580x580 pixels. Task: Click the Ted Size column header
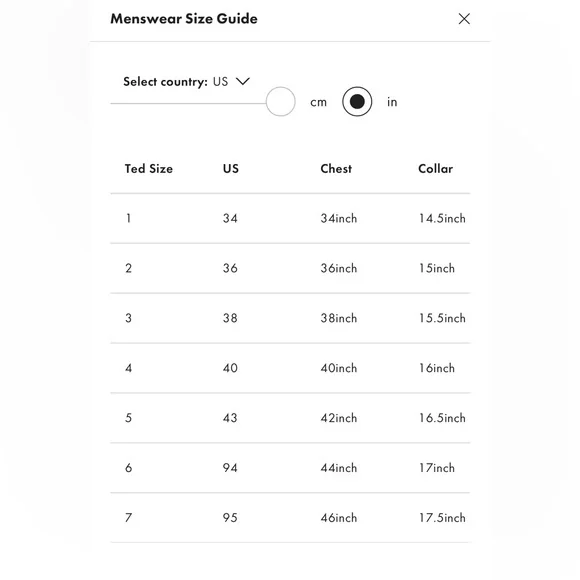click(149, 169)
